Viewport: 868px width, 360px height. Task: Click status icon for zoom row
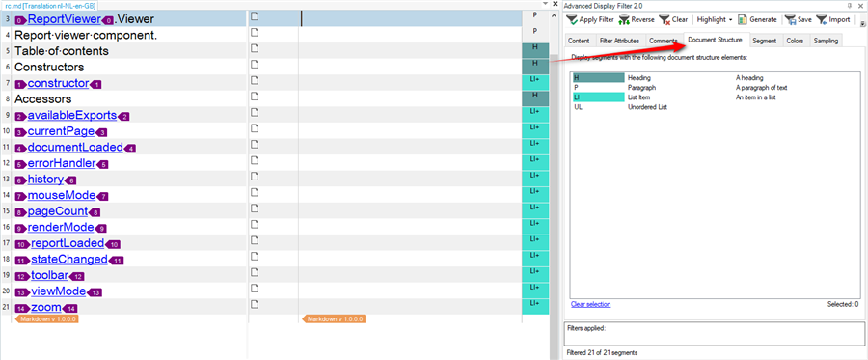click(x=255, y=304)
